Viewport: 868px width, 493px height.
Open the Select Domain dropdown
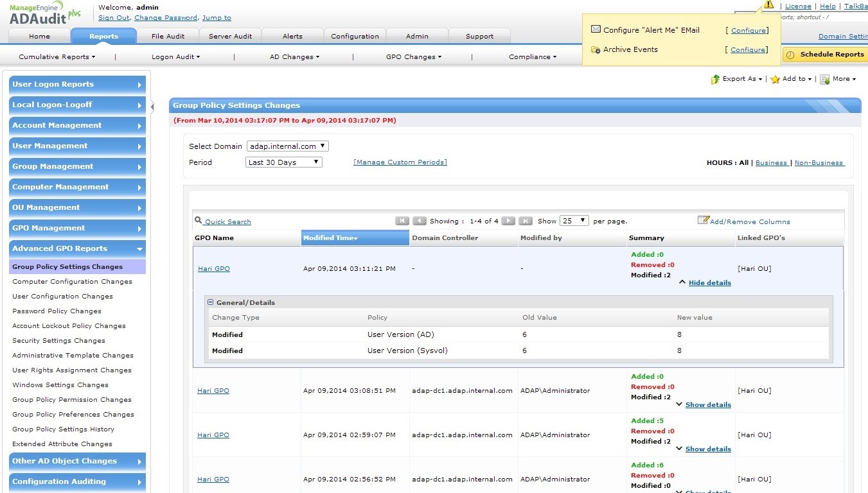point(287,146)
